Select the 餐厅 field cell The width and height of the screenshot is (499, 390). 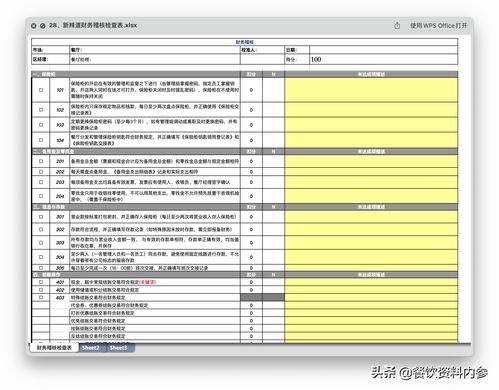point(155,50)
